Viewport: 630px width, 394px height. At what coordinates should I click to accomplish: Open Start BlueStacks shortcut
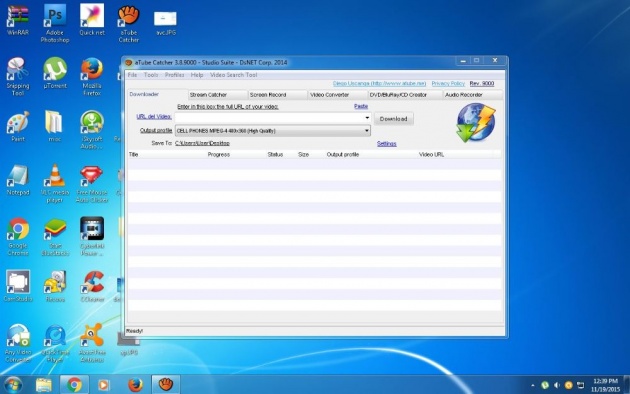pyautogui.click(x=55, y=236)
